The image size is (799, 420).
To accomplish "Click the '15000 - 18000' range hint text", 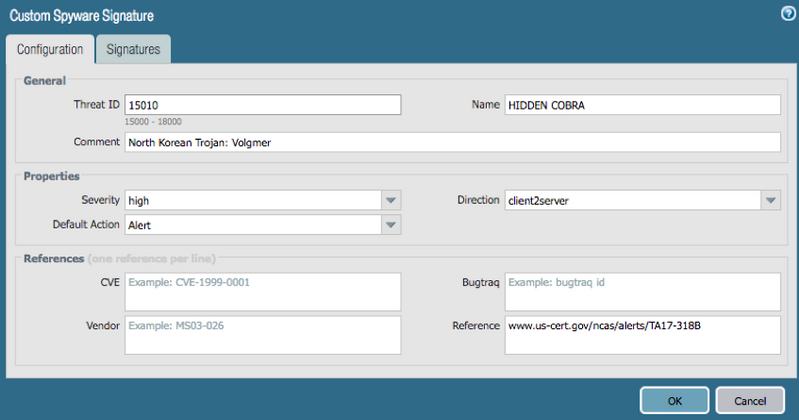I will (x=153, y=122).
